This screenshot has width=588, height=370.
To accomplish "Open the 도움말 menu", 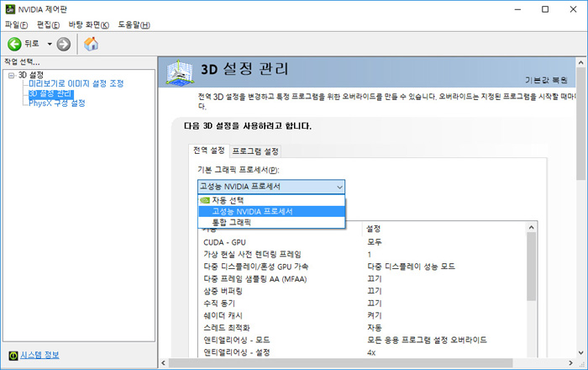I will tap(134, 24).
